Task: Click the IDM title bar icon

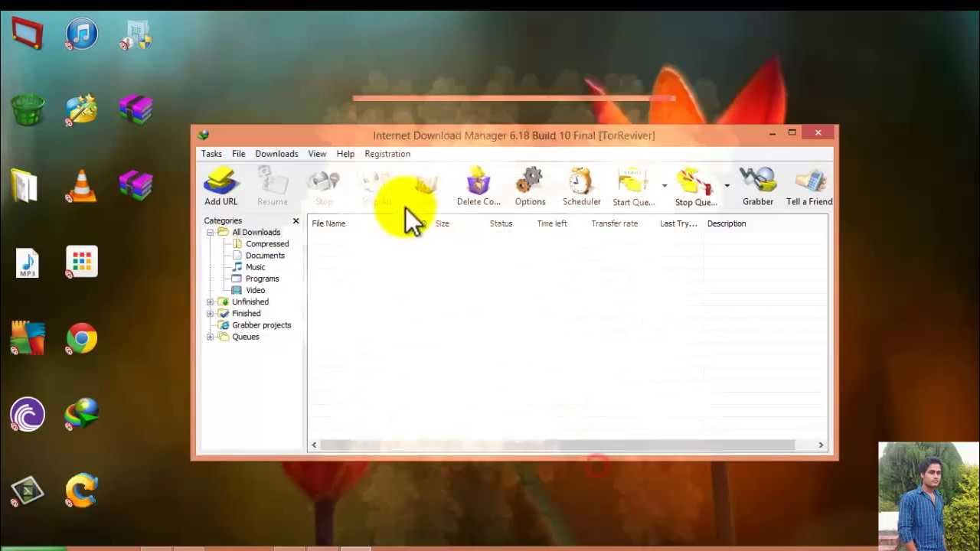Action: pyautogui.click(x=203, y=135)
